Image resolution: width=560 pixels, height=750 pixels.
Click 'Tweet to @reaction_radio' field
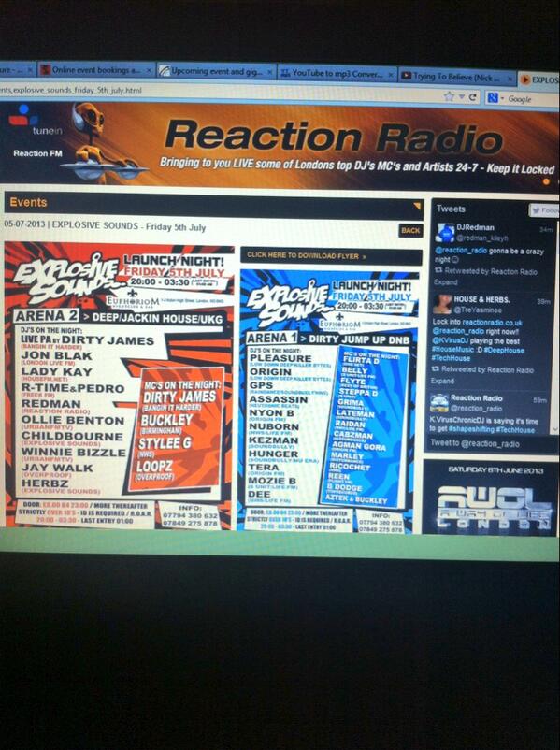(490, 444)
